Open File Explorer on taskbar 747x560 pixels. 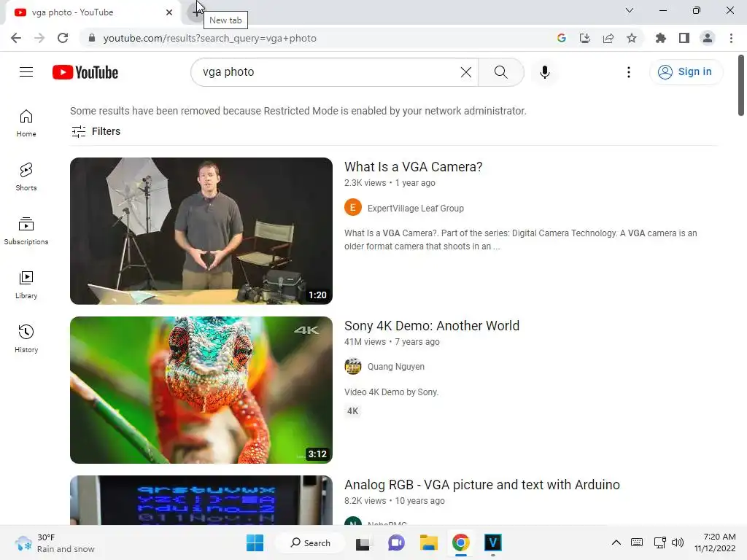[x=429, y=542]
